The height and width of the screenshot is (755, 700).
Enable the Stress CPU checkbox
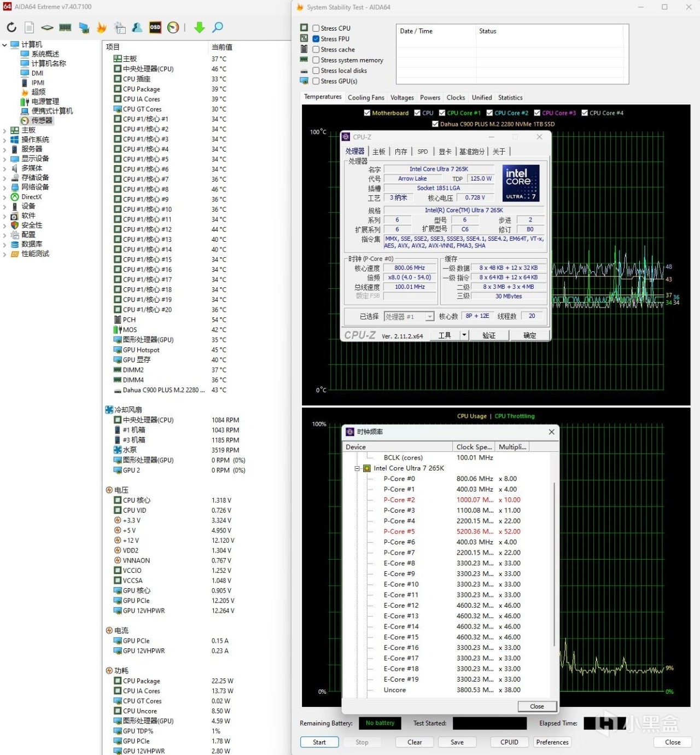pos(316,28)
